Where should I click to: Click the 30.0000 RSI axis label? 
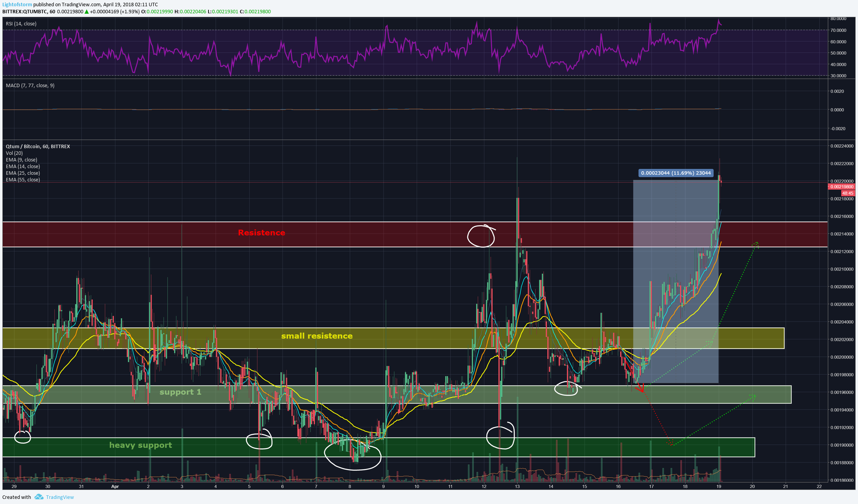[838, 76]
